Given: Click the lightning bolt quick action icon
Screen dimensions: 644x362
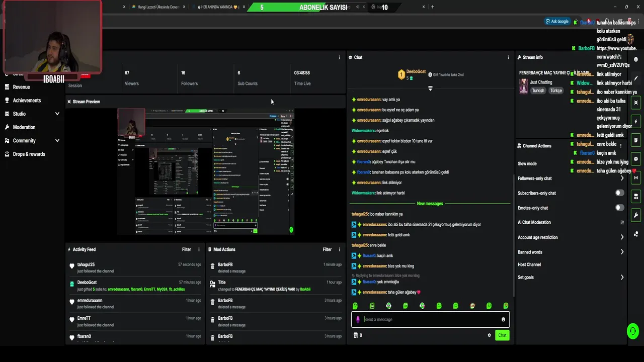Looking at the screenshot, I should click(636, 121).
